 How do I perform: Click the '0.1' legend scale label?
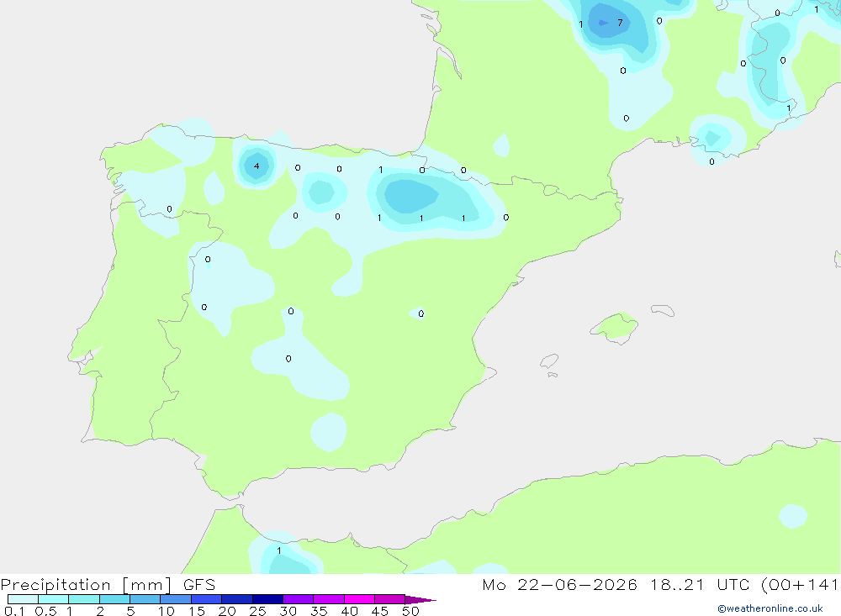[14, 611]
